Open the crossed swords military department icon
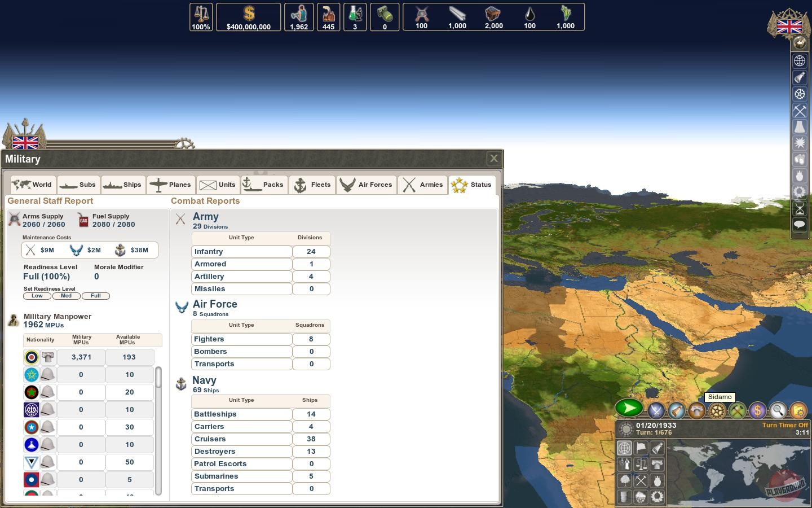 [655, 410]
